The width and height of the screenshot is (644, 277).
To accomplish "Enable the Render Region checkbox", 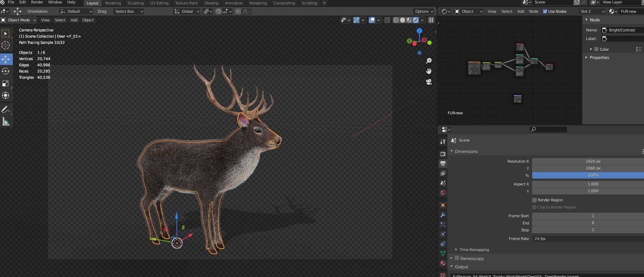I will [534, 200].
